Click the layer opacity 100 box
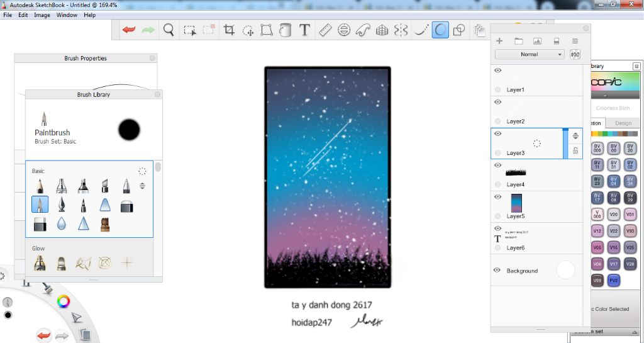 coord(575,54)
